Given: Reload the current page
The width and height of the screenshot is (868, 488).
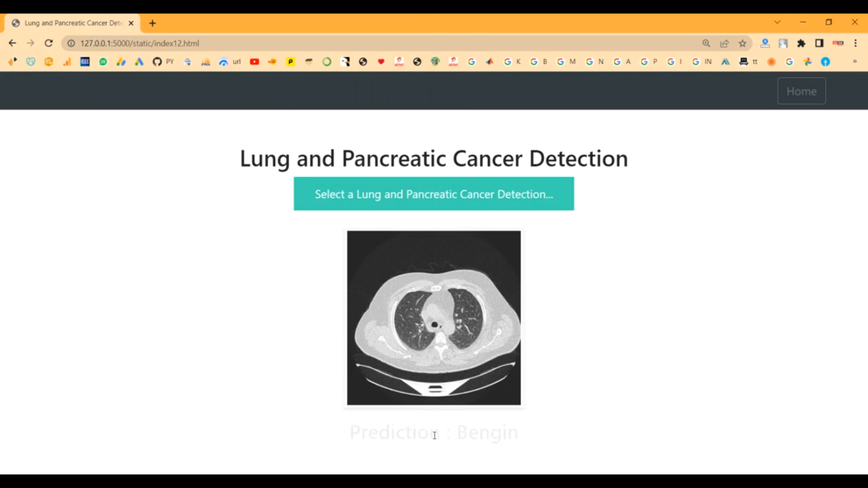Looking at the screenshot, I should (49, 43).
